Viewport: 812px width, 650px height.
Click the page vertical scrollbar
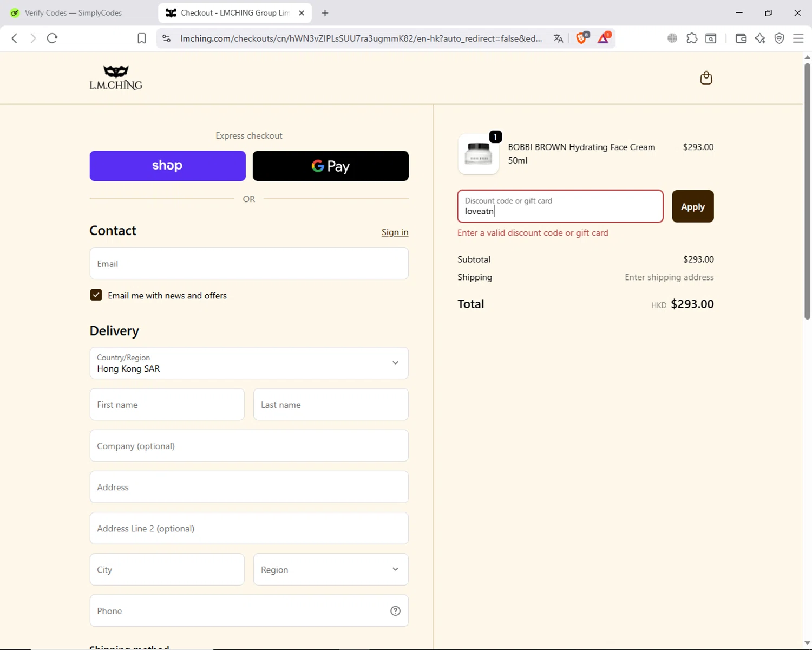coord(807,191)
